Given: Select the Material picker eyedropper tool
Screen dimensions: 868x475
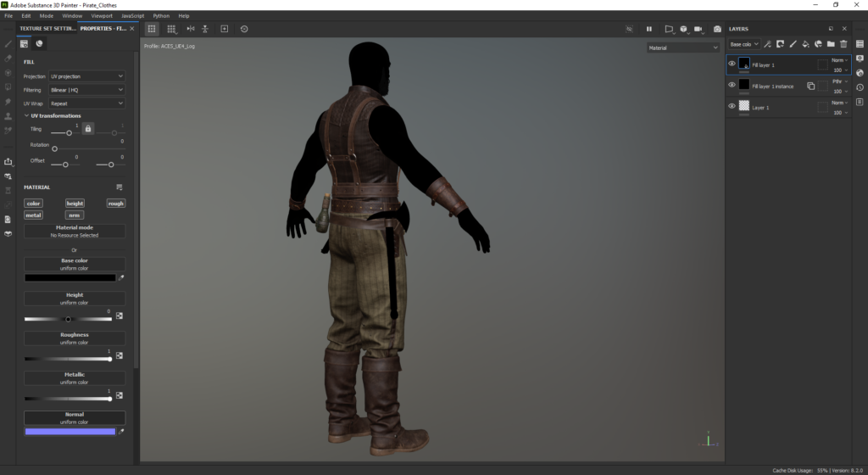Looking at the screenshot, I should pos(8,131).
